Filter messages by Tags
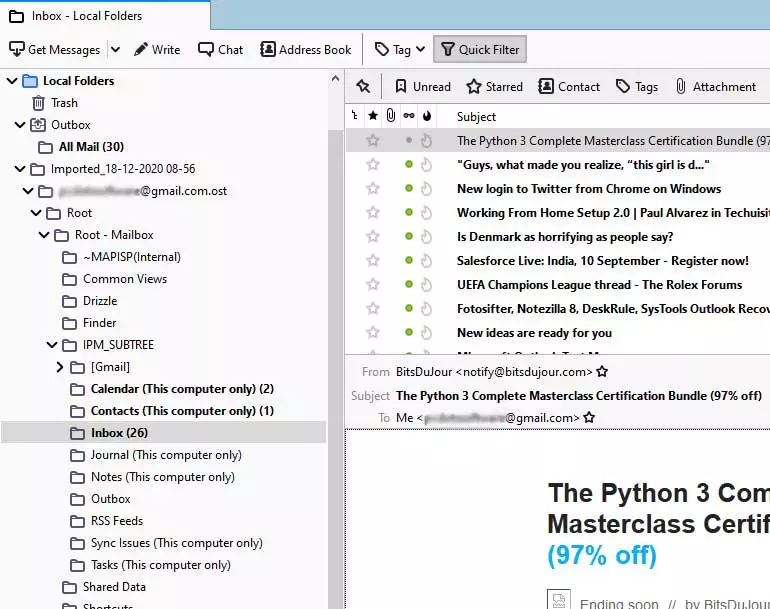The width and height of the screenshot is (770, 609). 637,87
